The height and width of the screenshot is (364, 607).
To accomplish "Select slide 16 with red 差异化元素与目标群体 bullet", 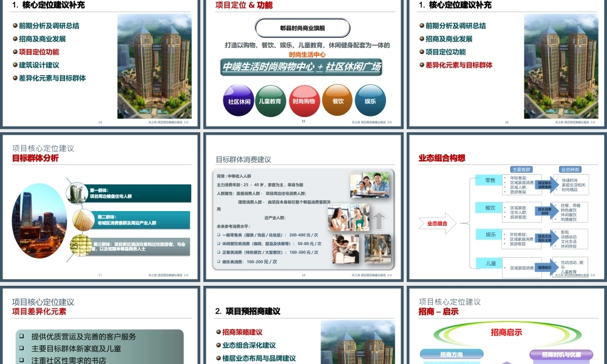I will click(x=507, y=64).
